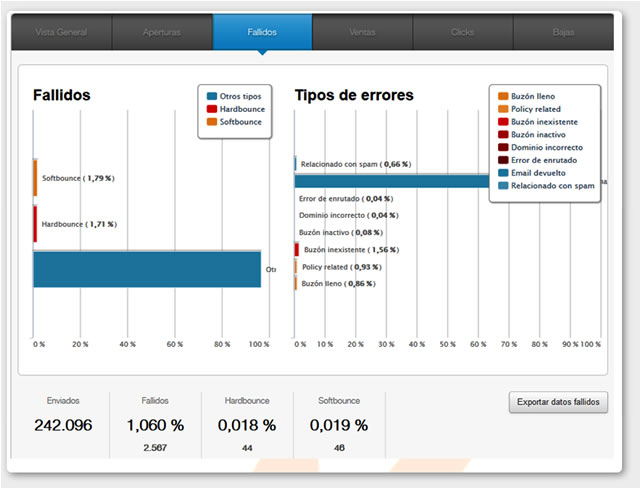This screenshot has width=640, height=488.
Task: Click Email devuelto legend label text
Action: [x=538, y=173]
